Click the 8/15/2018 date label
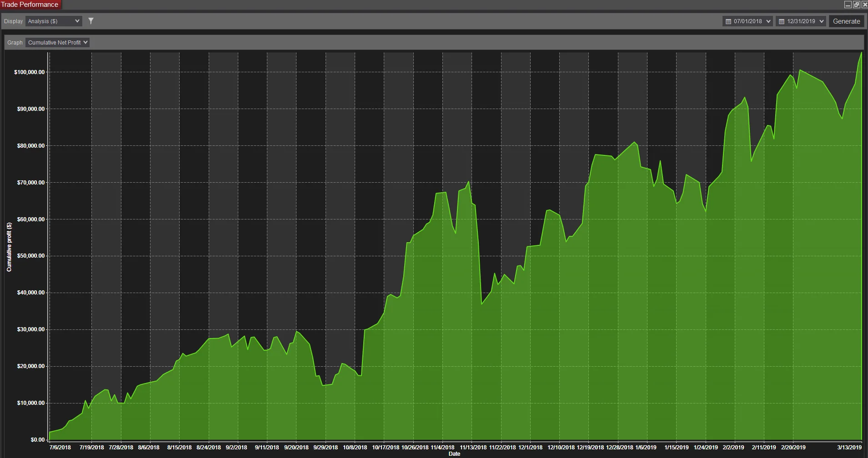This screenshot has width=868, height=458. coord(179,448)
